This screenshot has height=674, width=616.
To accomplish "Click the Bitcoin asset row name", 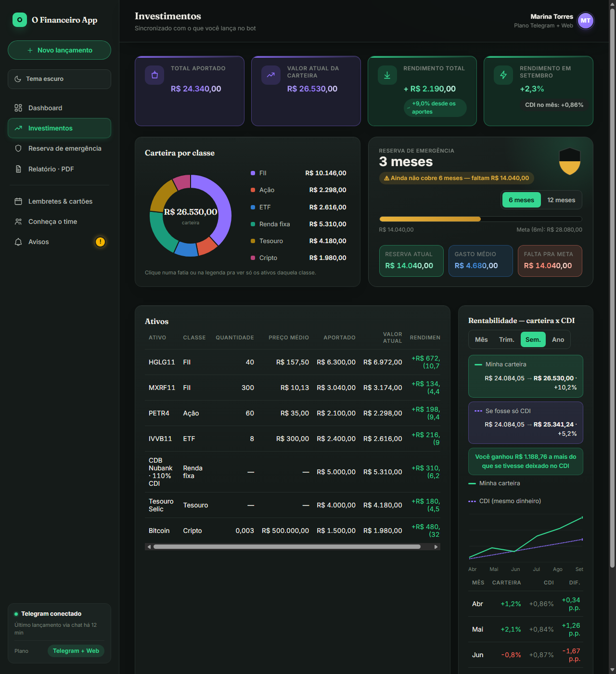I will [159, 531].
